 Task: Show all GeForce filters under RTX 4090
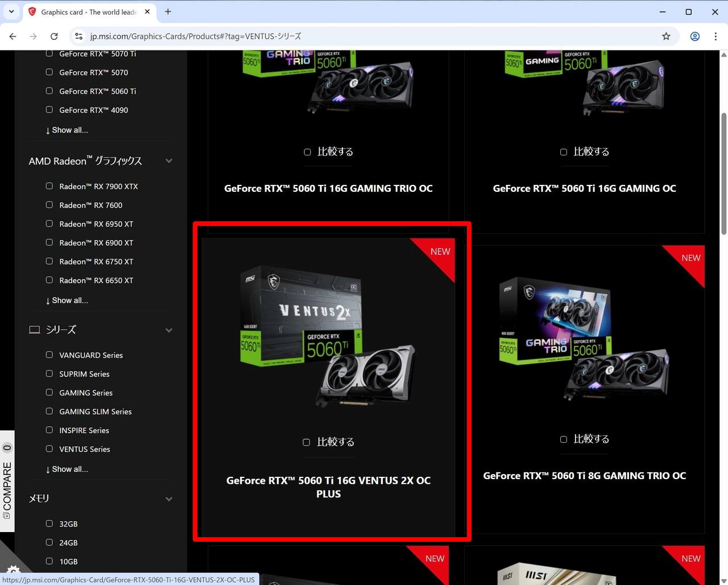[67, 130]
